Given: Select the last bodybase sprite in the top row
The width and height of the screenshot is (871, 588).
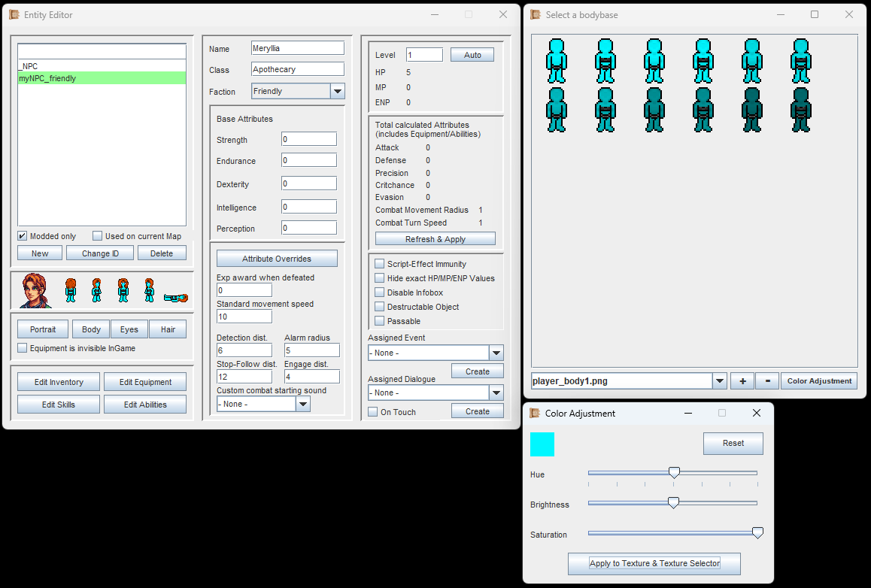Looking at the screenshot, I should pos(800,61).
